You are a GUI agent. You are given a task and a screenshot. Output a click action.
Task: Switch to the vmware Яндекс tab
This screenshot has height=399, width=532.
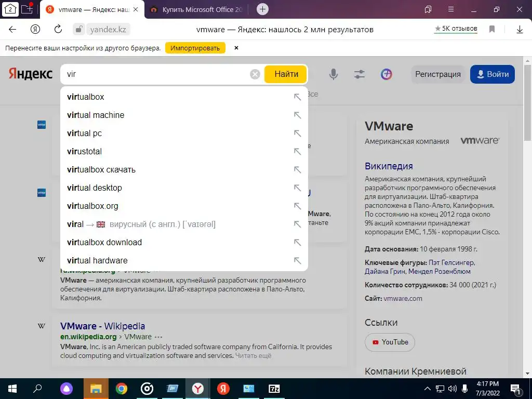92,9
